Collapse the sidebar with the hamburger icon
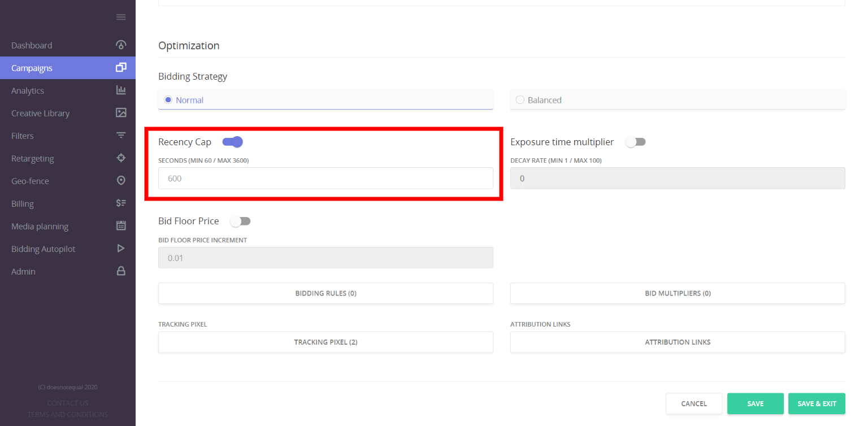The height and width of the screenshot is (426, 868). (x=121, y=17)
